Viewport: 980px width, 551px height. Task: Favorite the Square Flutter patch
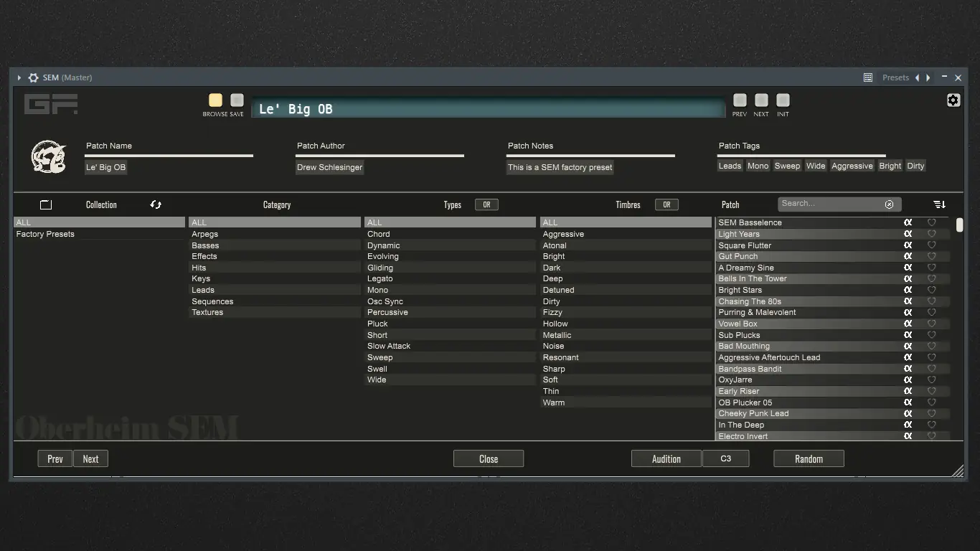(x=932, y=245)
